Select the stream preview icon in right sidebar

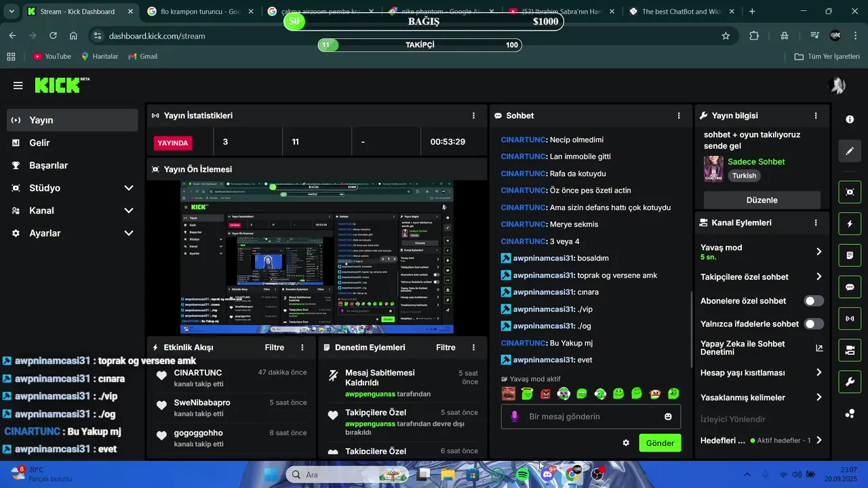850,192
